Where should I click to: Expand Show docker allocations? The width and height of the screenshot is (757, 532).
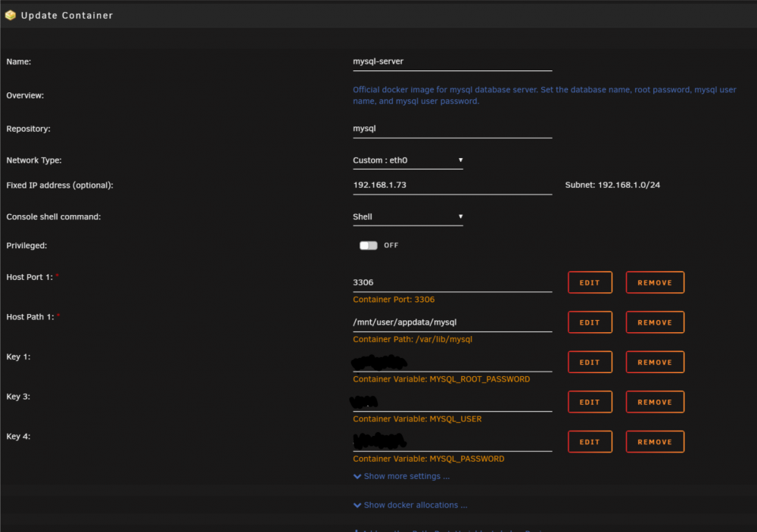pos(410,505)
